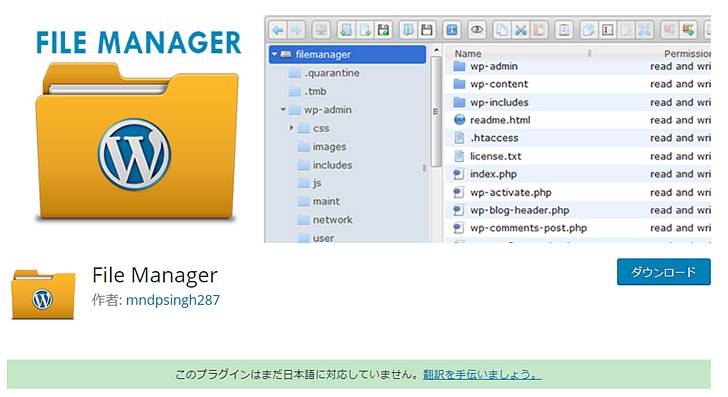
Task: Click the wp-content folder icon in file list
Action: pos(459,84)
